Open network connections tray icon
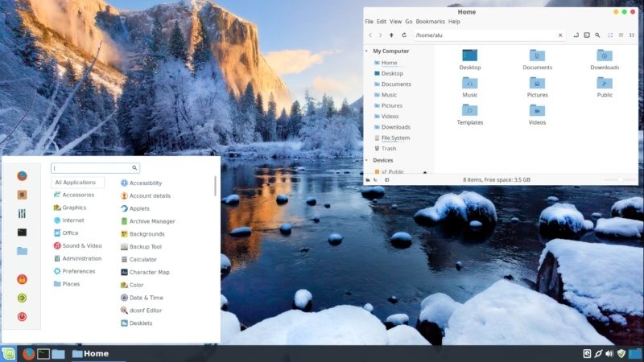The image size is (644, 362). click(x=598, y=353)
